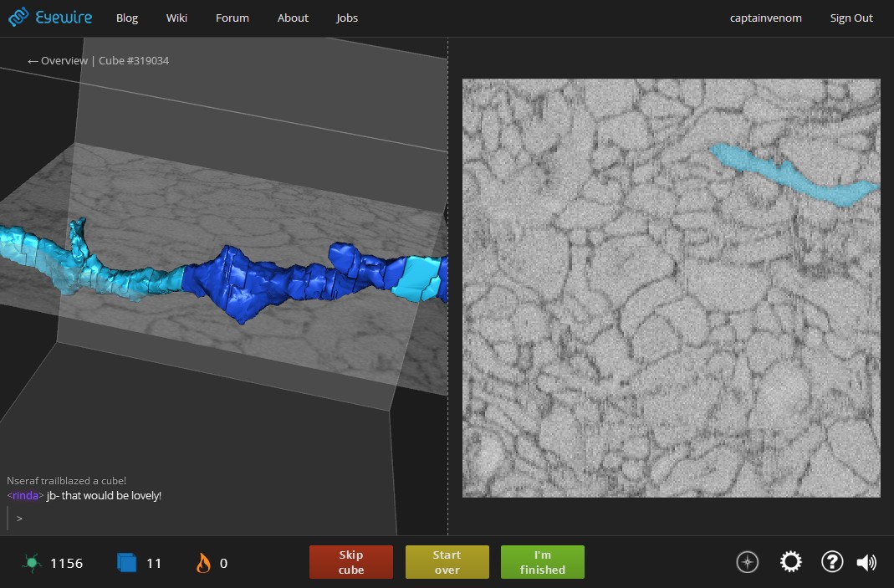Open captainvenom user profile

pyautogui.click(x=765, y=18)
